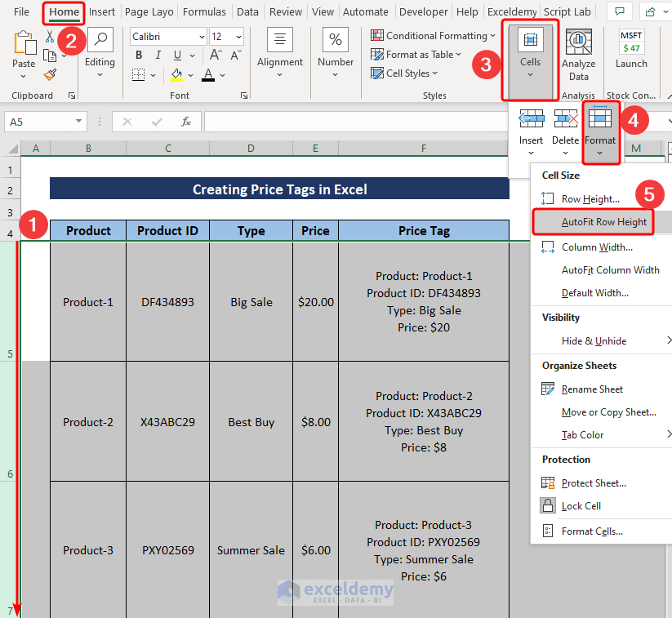
Task: Click the Comments icon near the ribbon
Action: point(619,11)
